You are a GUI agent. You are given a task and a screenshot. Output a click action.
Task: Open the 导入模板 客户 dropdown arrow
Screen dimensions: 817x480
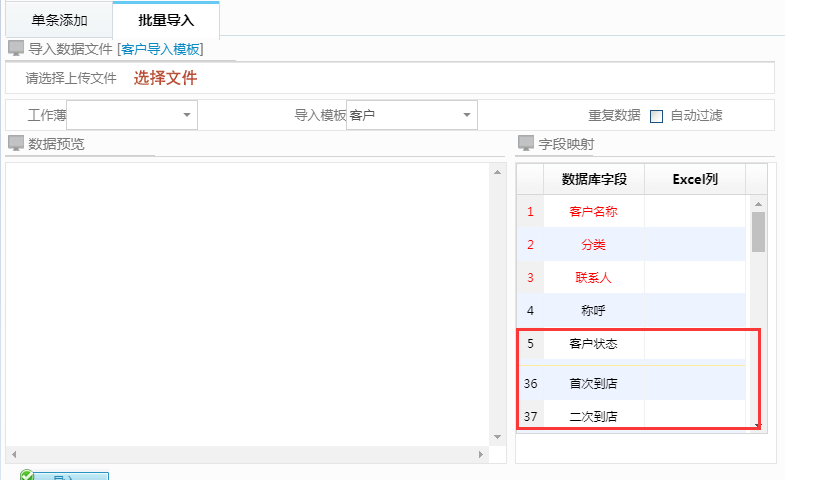(x=467, y=115)
